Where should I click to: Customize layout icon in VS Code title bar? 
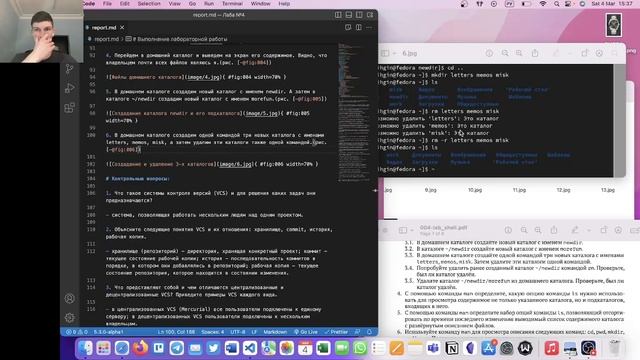point(370,15)
